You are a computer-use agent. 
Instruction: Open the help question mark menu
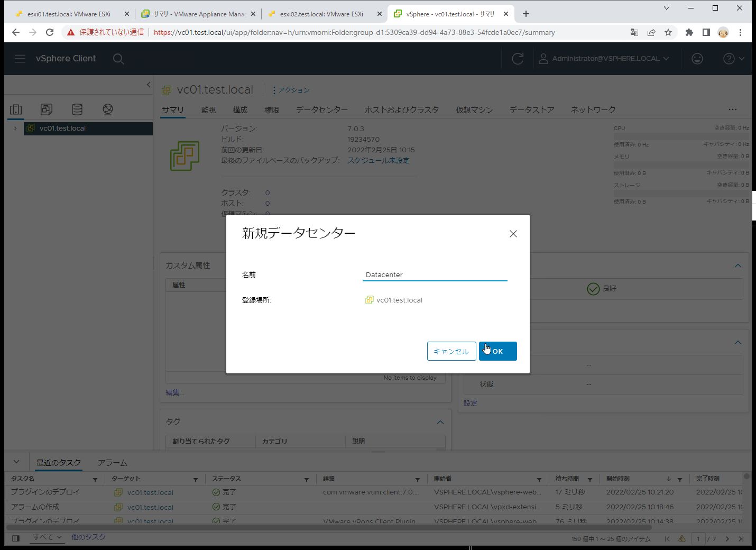click(x=734, y=59)
